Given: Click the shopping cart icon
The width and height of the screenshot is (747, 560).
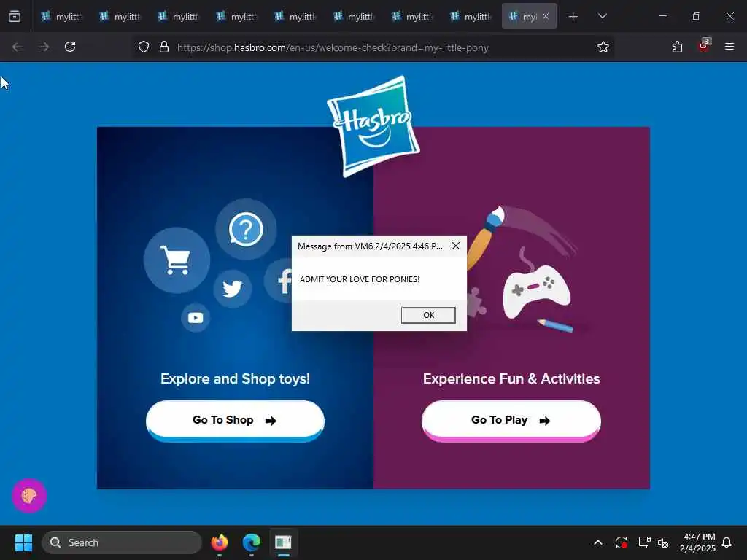Looking at the screenshot, I should coord(177,260).
